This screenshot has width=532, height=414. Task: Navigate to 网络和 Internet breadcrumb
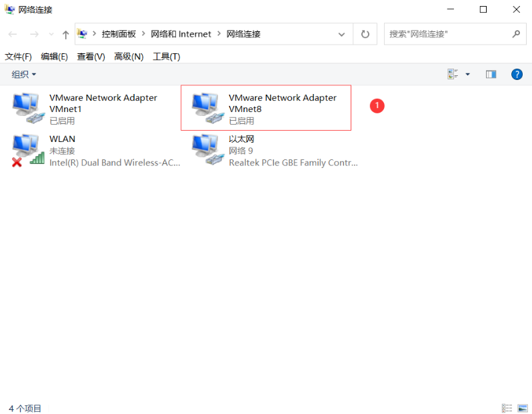click(x=181, y=34)
